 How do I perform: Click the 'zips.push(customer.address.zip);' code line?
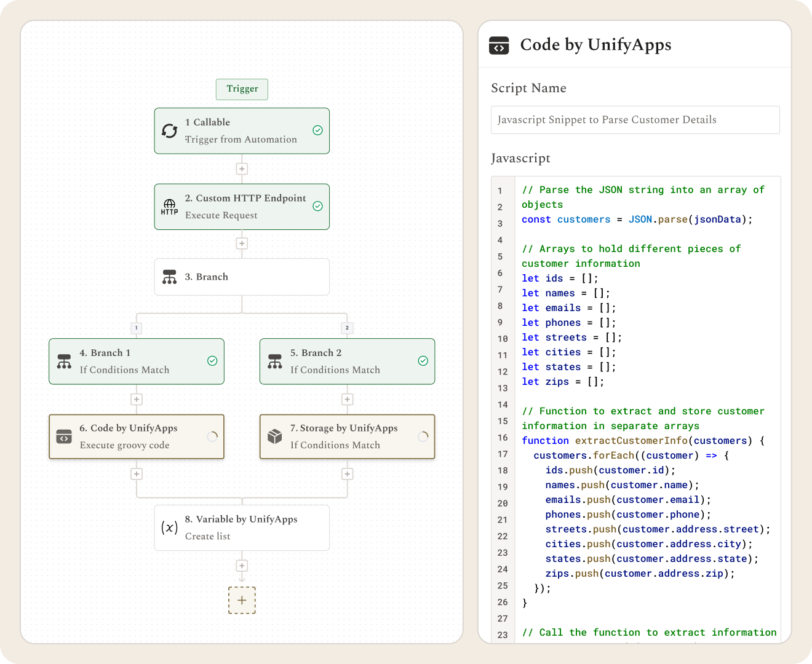pyautogui.click(x=640, y=574)
